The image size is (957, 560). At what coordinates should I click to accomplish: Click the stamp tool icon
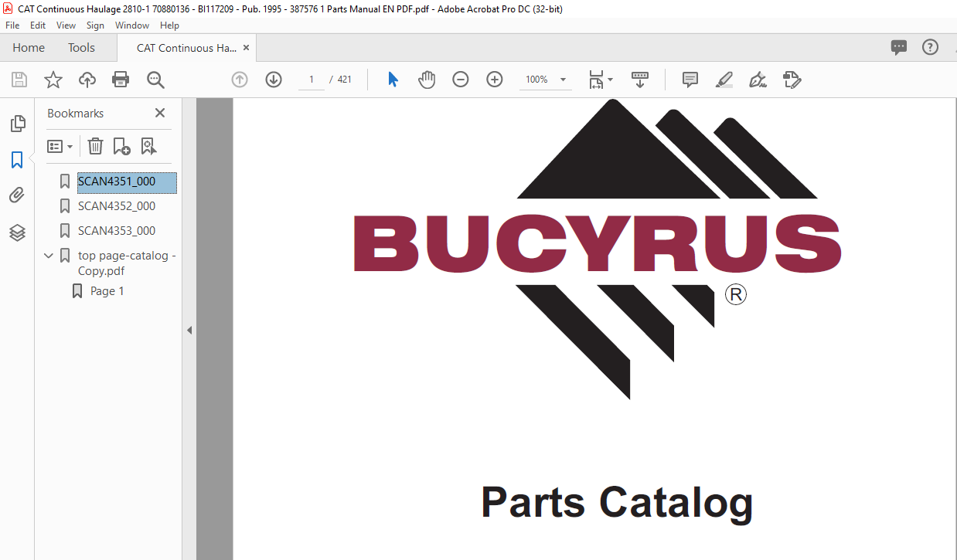(x=792, y=80)
